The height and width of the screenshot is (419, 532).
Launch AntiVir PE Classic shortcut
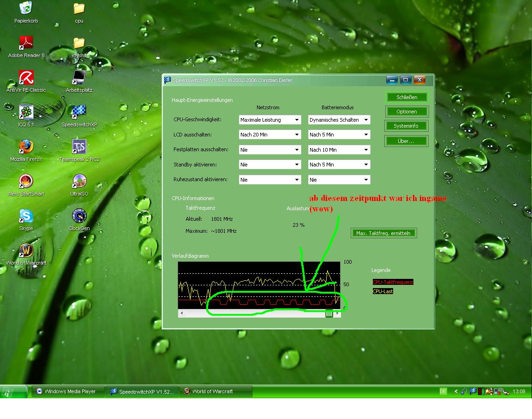(26, 82)
